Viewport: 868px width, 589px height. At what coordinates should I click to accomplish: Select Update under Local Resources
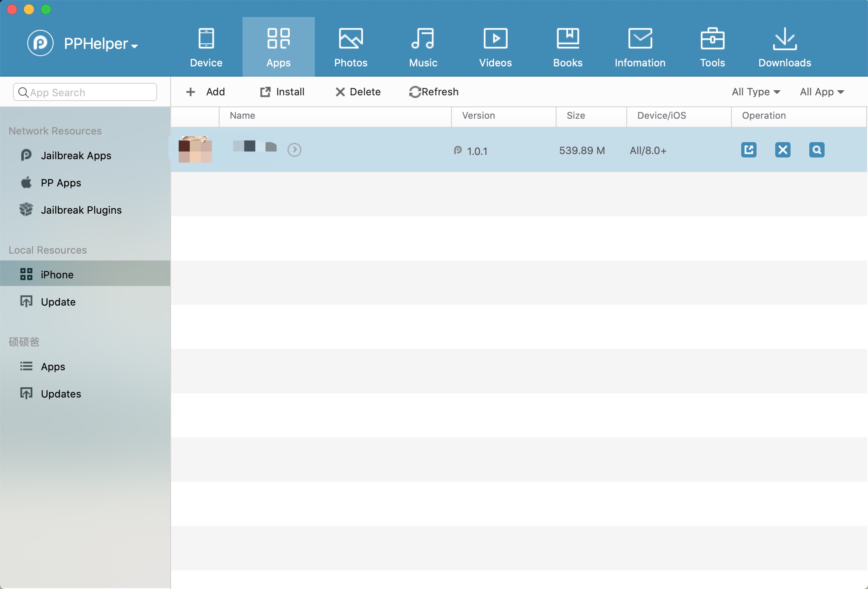coord(58,302)
